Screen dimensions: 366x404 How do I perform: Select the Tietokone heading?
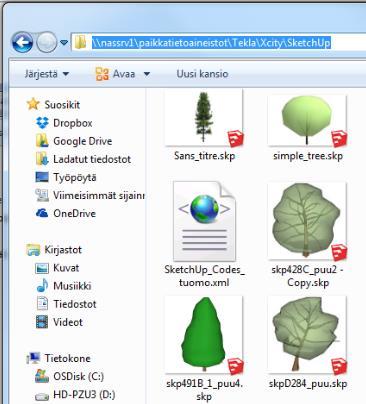[x=68, y=359]
